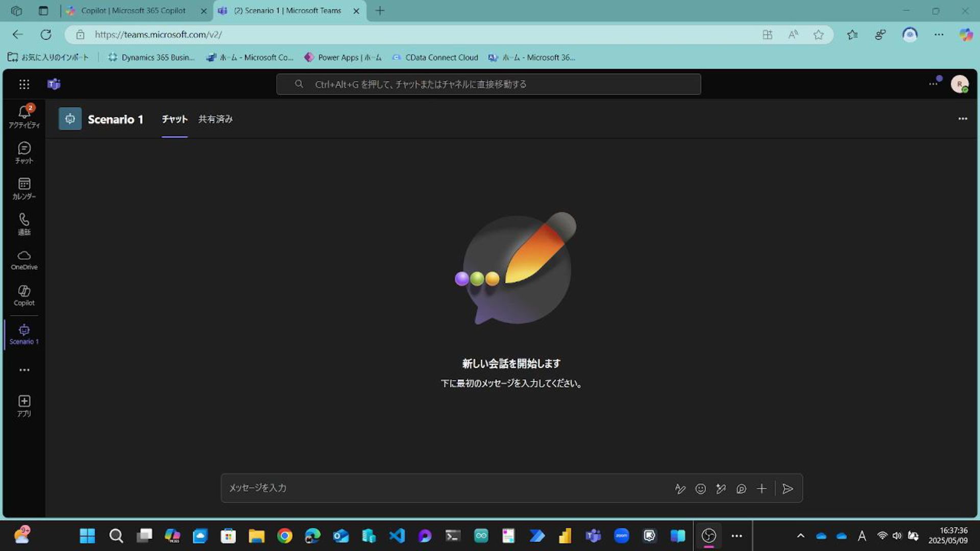Expand more apps ellipsis in sidebar
This screenshot has height=551, width=980.
pos(24,370)
